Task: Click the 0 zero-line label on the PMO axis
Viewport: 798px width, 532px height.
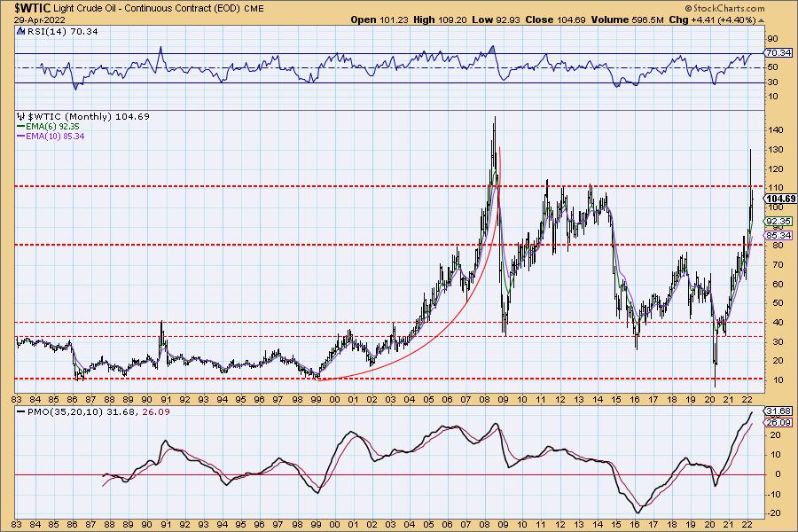Action: tap(777, 474)
